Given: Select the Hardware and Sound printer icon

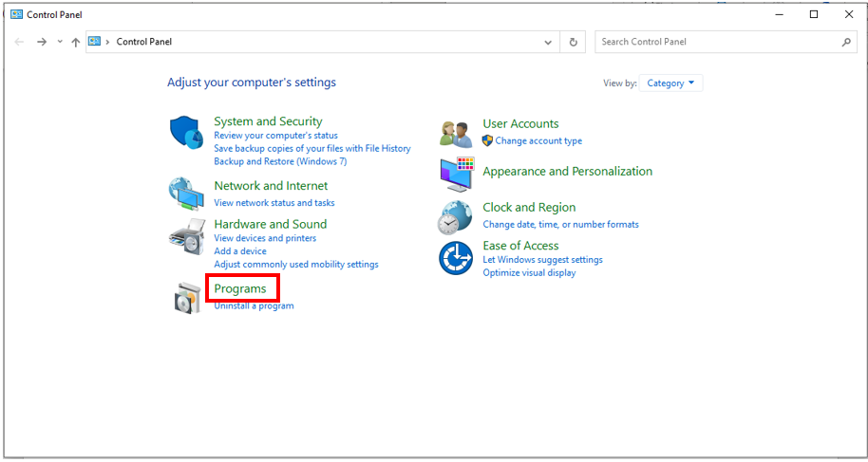Looking at the screenshot, I should 186,237.
